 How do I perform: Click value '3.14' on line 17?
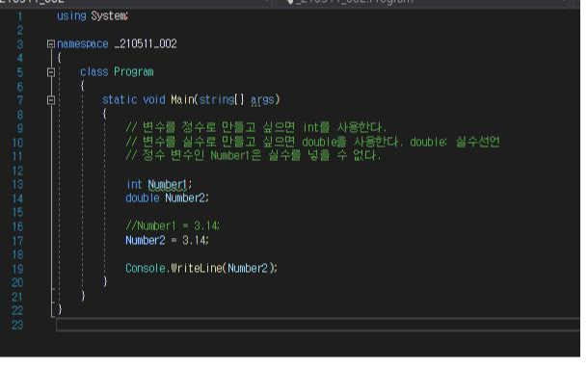tap(194, 240)
